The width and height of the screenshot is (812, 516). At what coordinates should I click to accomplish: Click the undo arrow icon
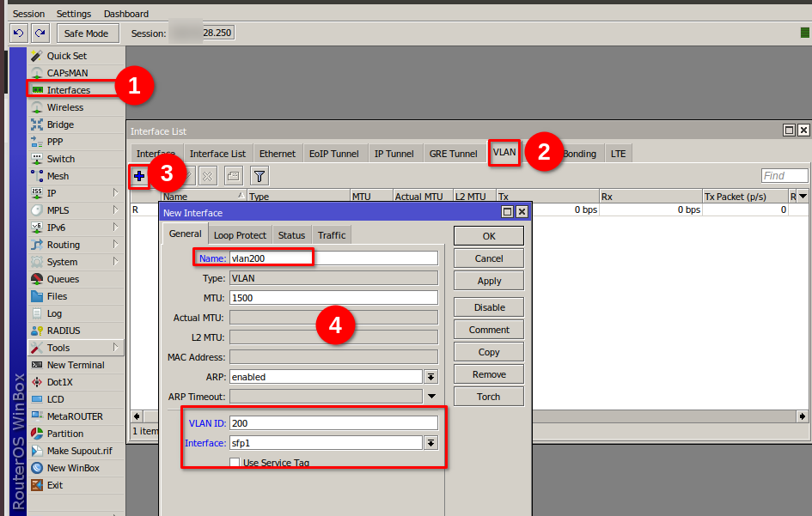(19, 33)
